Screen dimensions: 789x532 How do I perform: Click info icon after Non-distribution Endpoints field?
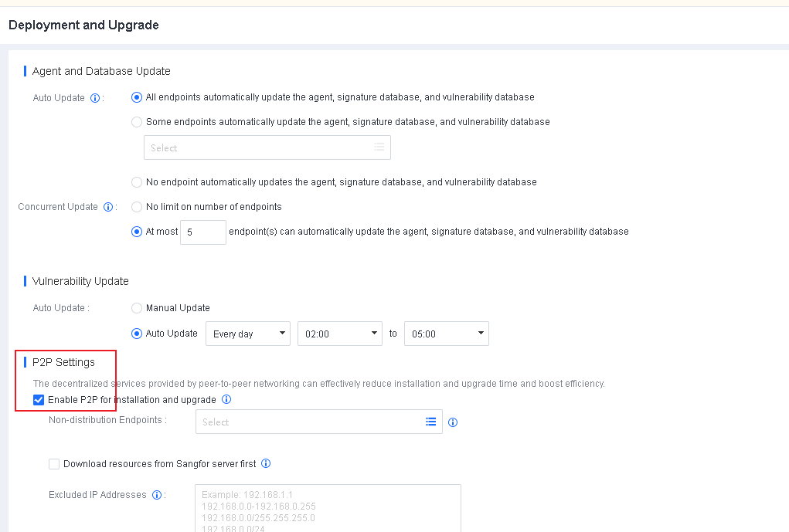tap(454, 422)
